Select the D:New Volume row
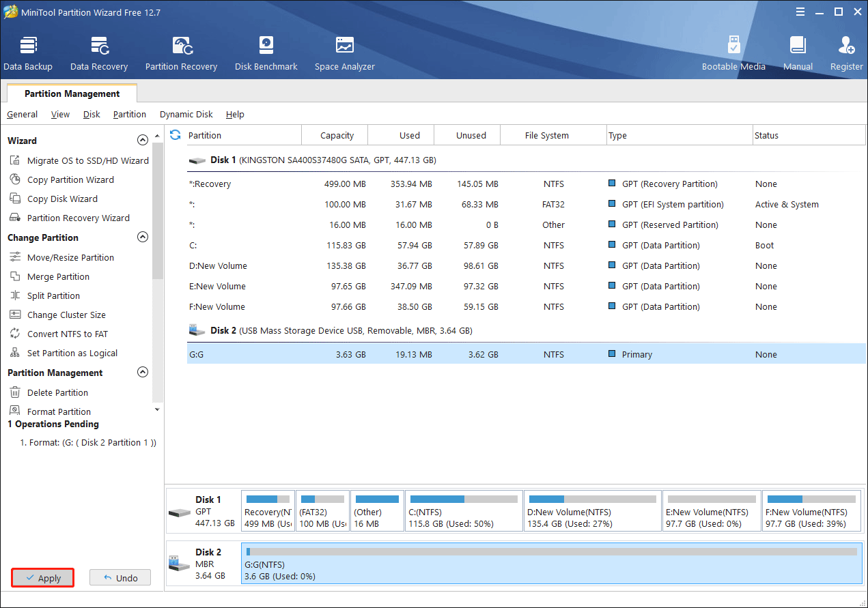The image size is (868, 608). [526, 265]
